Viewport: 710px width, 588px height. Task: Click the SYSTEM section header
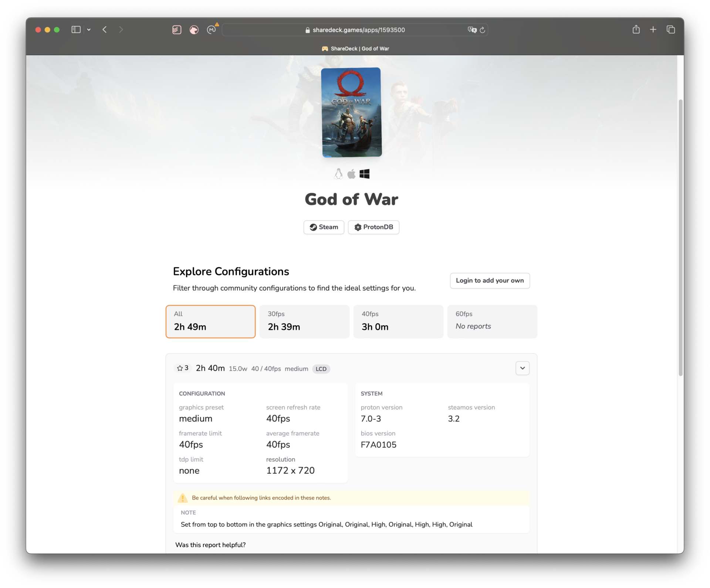[372, 394]
